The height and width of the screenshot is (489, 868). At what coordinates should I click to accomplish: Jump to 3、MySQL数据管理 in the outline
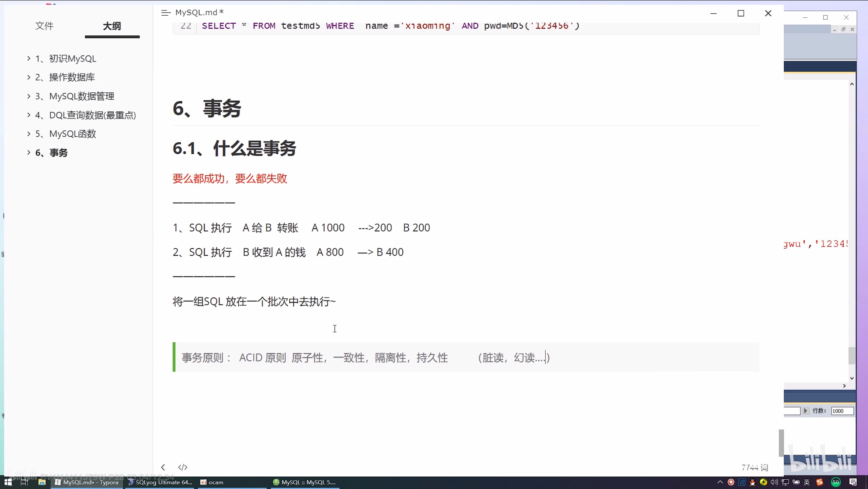coord(82,96)
